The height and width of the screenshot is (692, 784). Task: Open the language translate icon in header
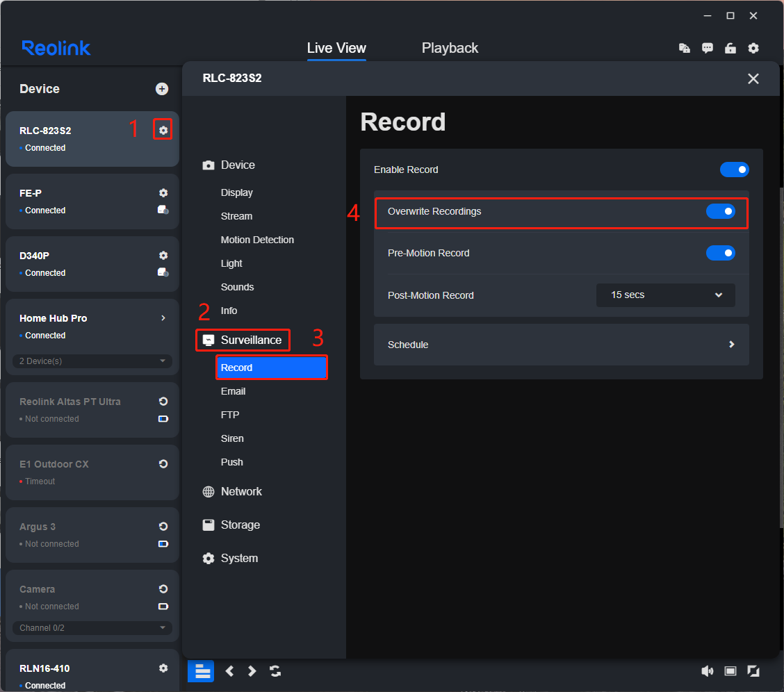tap(684, 48)
